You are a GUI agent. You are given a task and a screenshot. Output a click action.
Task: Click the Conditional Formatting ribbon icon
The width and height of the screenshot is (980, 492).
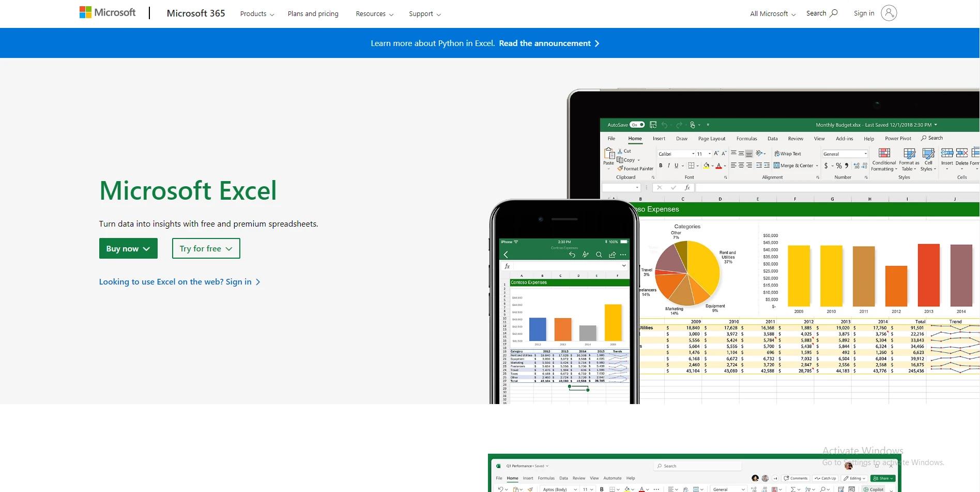[884, 154]
